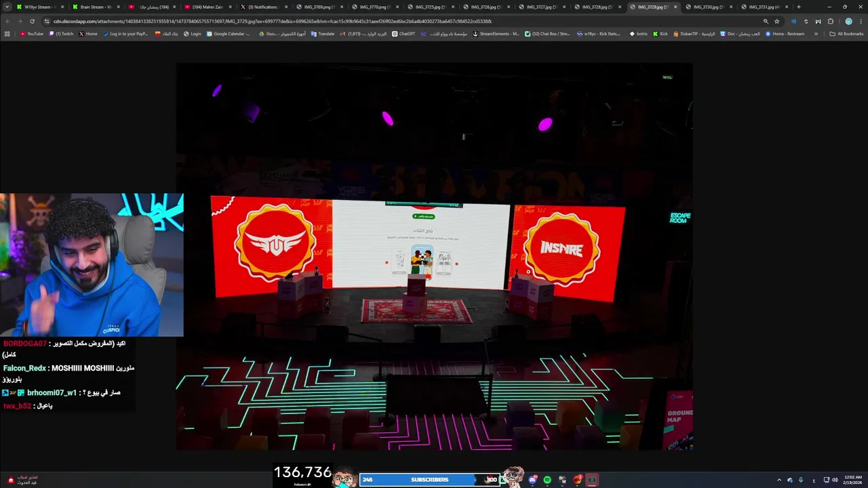The height and width of the screenshot is (488, 868).
Task: Open the Google Calendar bookmark
Action: pyautogui.click(x=229, y=34)
